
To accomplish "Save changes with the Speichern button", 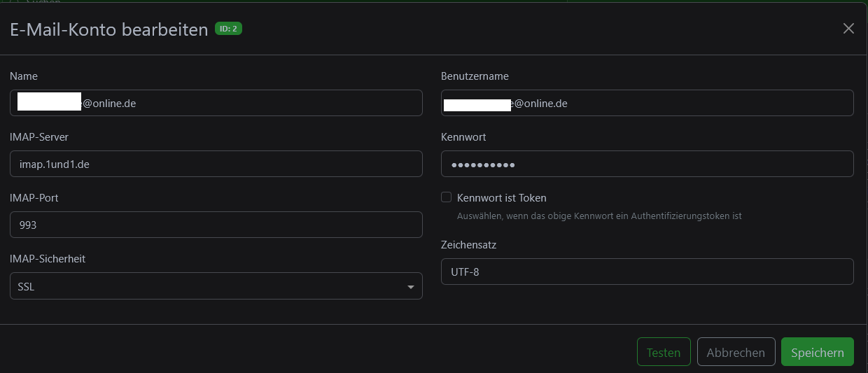I will (817, 352).
